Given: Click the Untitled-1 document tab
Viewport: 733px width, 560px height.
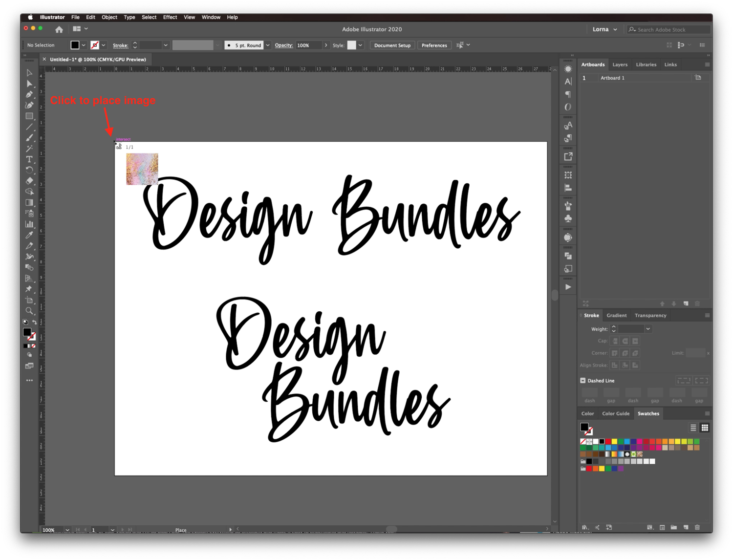Looking at the screenshot, I should point(98,60).
